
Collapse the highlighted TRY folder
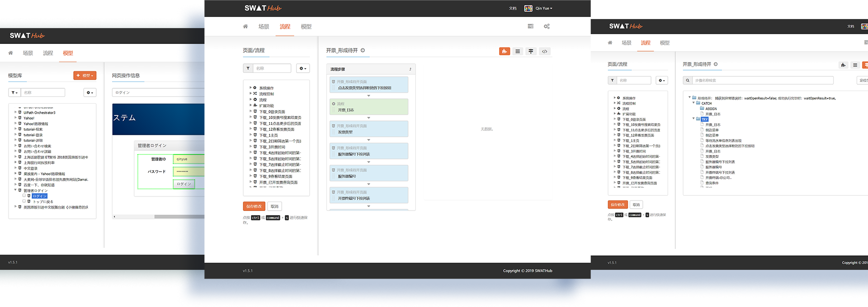click(x=693, y=119)
